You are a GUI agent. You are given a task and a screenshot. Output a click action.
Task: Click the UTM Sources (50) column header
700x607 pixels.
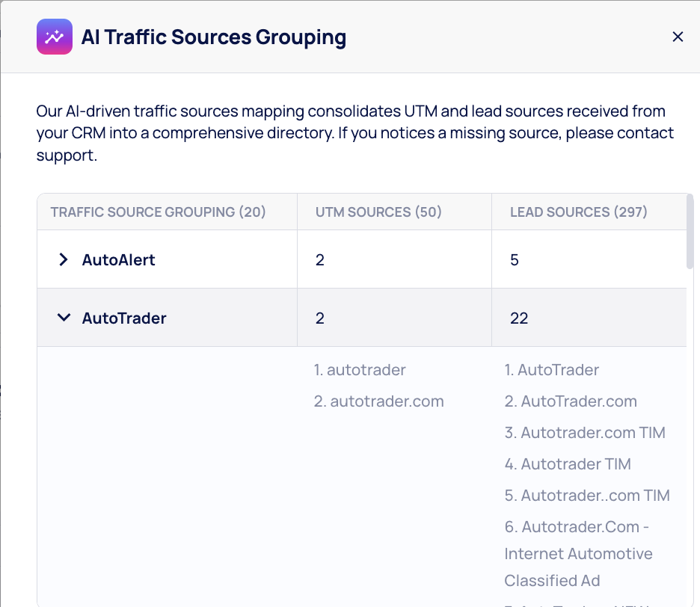pyautogui.click(x=378, y=212)
